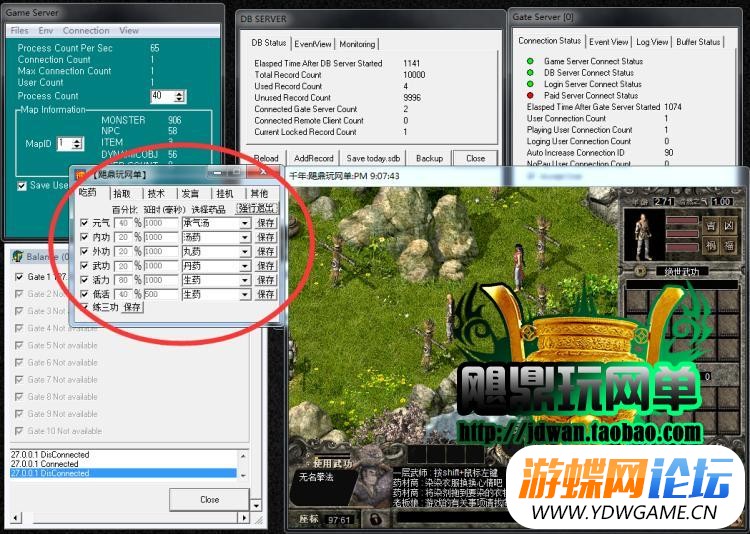Open Buffer Status tab in Gate Server

pos(698,42)
